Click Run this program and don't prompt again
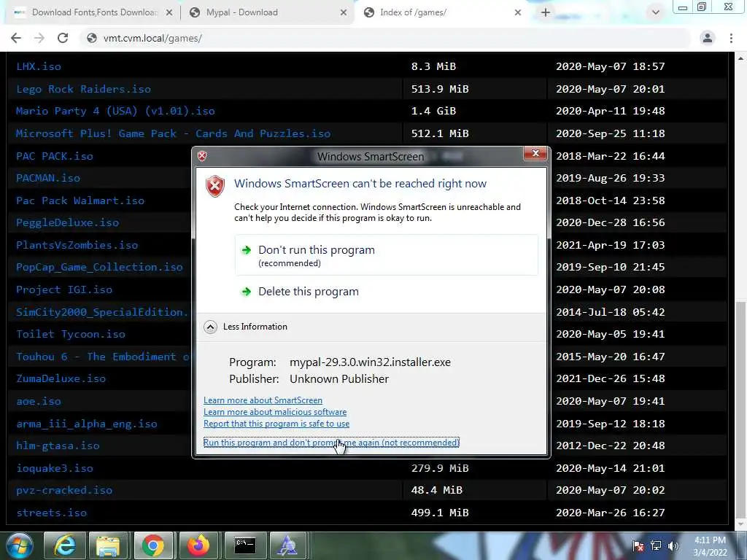This screenshot has height=560, width=747. [331, 443]
